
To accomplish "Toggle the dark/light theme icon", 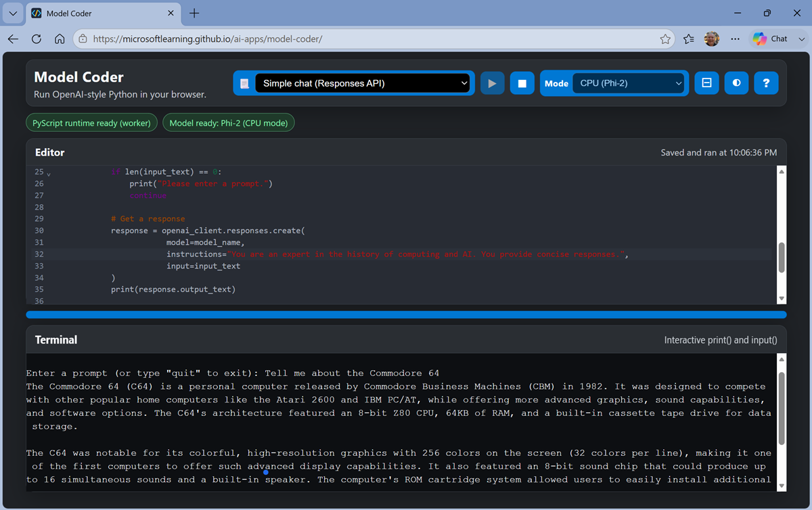I will click(x=736, y=83).
